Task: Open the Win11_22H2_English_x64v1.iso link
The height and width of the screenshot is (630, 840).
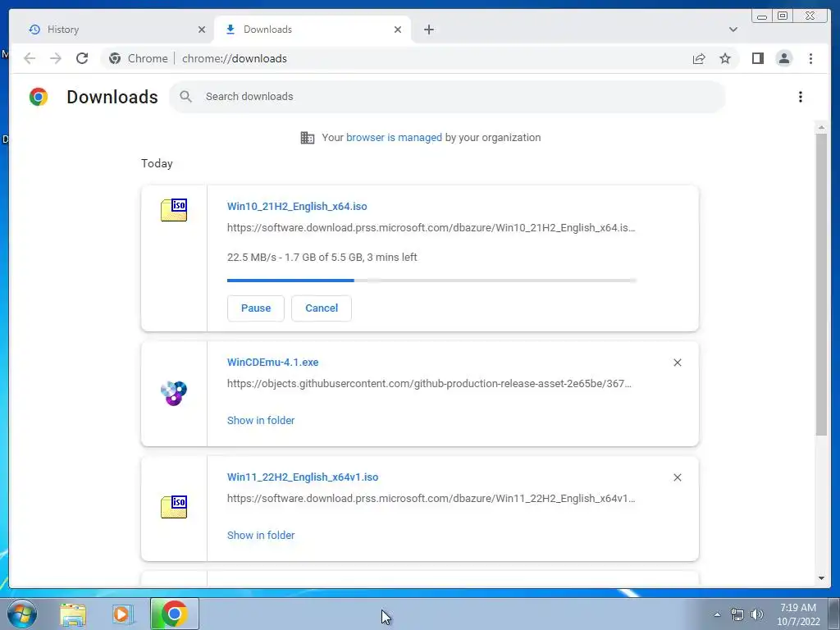Action: coord(303,477)
